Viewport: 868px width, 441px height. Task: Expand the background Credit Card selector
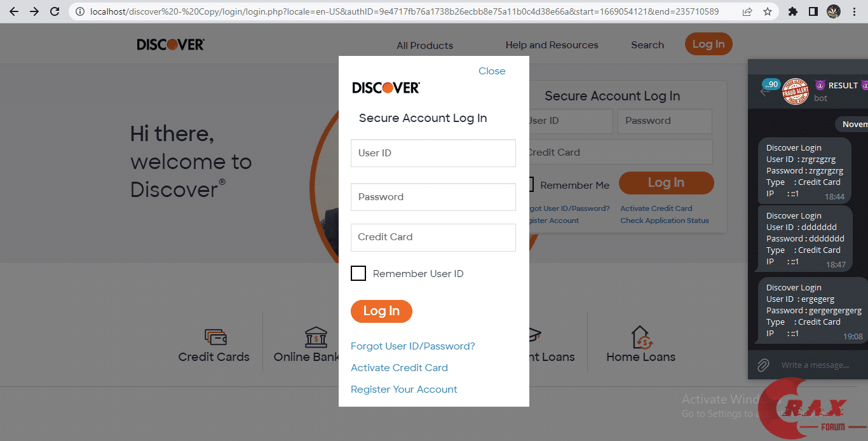click(619, 153)
